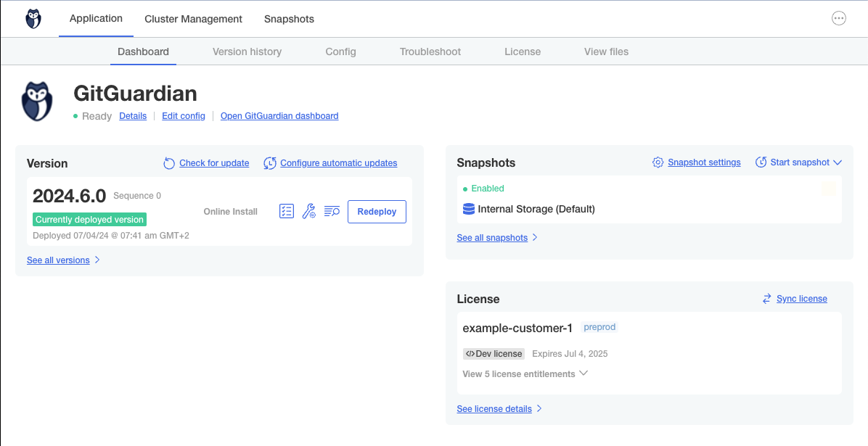Click the Start snapshot clock icon
Screen dimensions: 868x446
(761, 162)
